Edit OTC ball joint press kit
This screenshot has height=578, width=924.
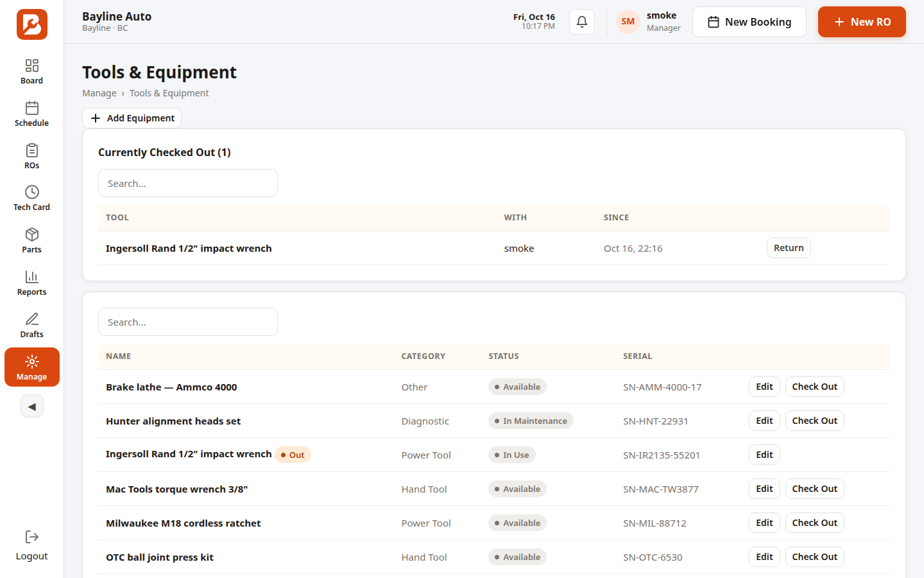[764, 557]
